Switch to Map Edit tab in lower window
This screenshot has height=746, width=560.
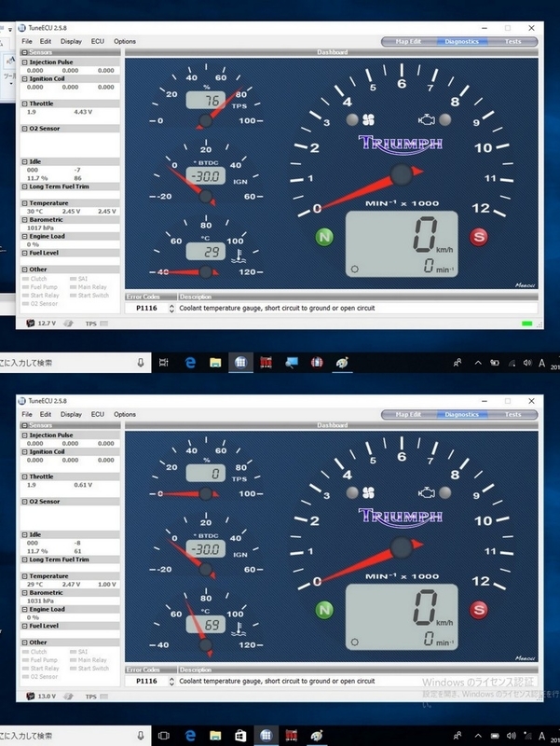click(x=408, y=414)
